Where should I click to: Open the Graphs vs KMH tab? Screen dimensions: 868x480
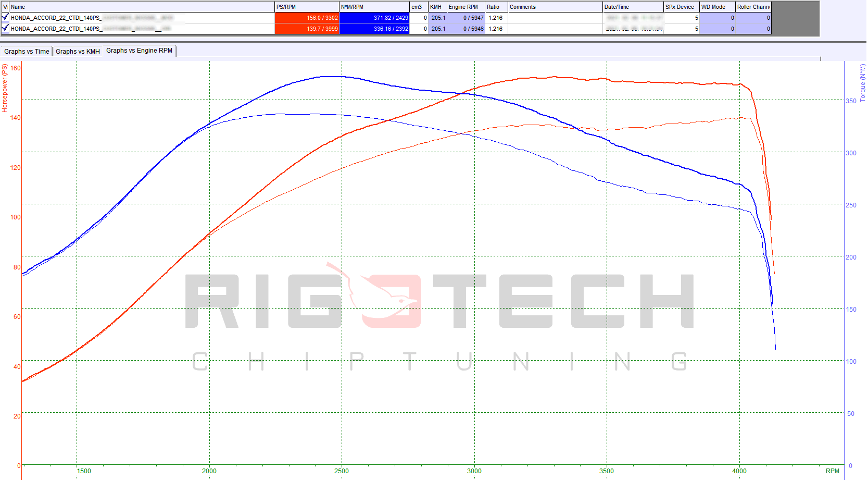coord(78,51)
